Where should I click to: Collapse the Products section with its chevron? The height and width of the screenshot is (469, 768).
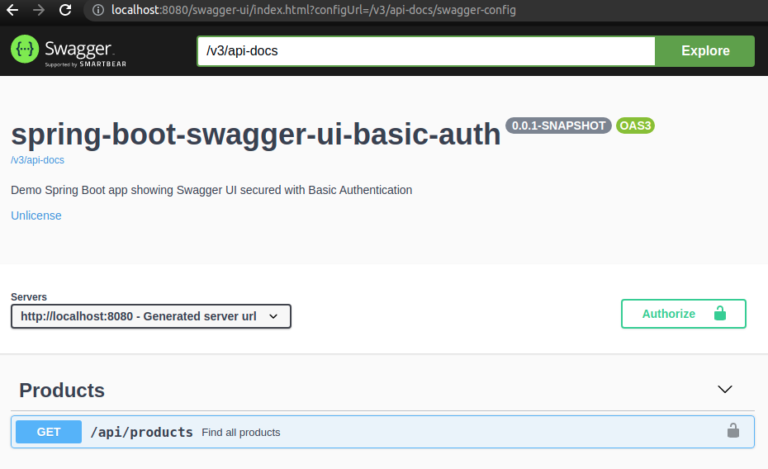coord(725,390)
